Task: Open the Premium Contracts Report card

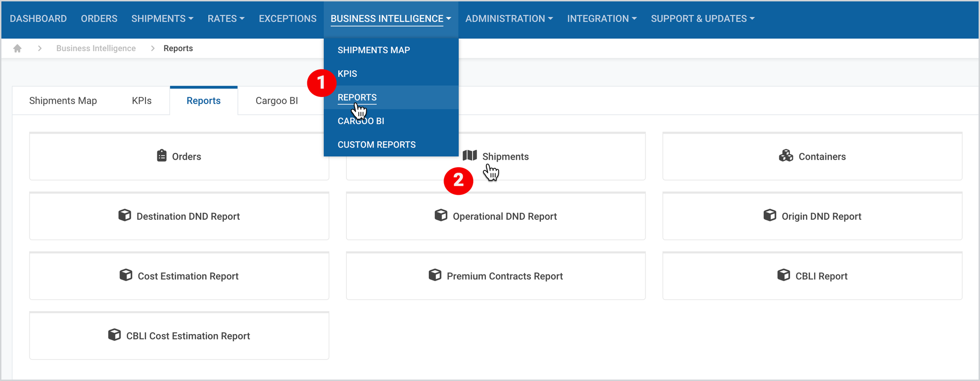Action: (496, 275)
